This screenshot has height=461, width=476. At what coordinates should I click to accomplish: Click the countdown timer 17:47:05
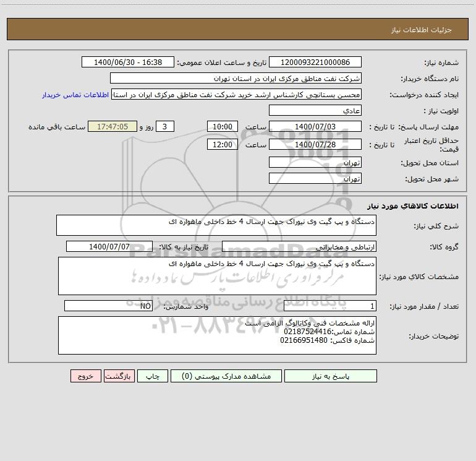click(113, 126)
